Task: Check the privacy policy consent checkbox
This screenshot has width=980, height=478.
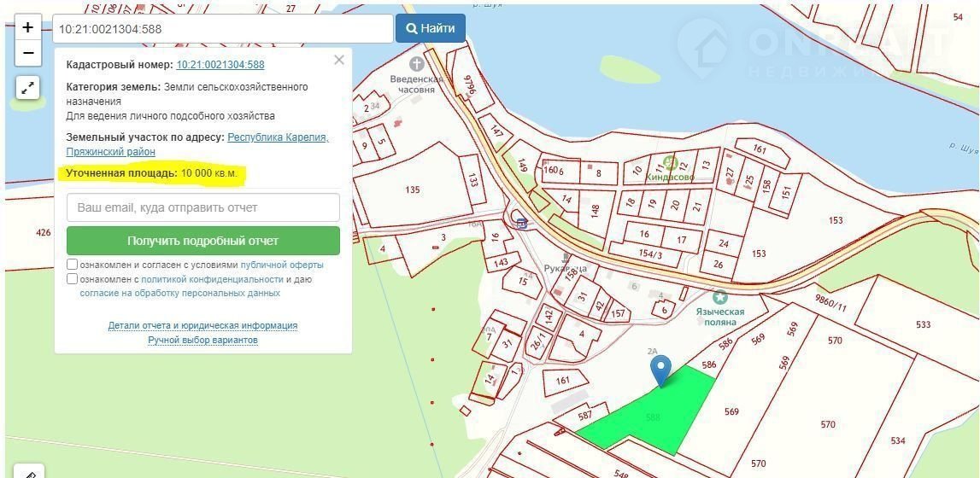Action: tap(73, 278)
